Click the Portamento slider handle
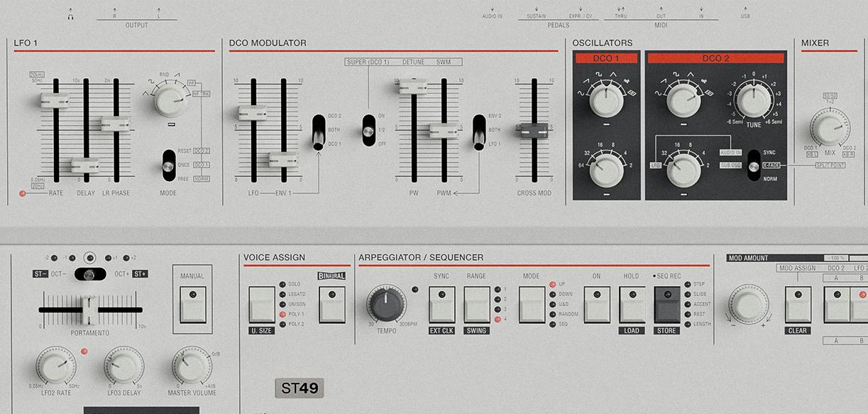This screenshot has height=414, width=868. pyautogui.click(x=88, y=310)
